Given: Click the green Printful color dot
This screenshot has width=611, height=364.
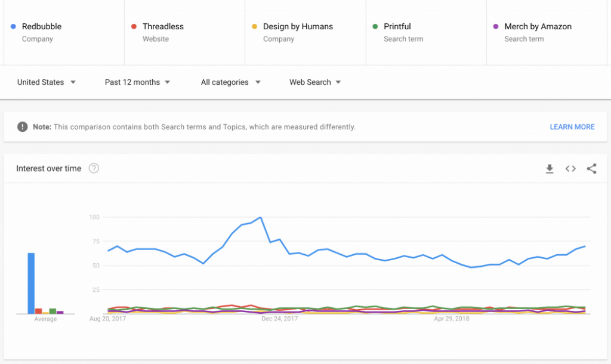Looking at the screenshot, I should pos(375,26).
